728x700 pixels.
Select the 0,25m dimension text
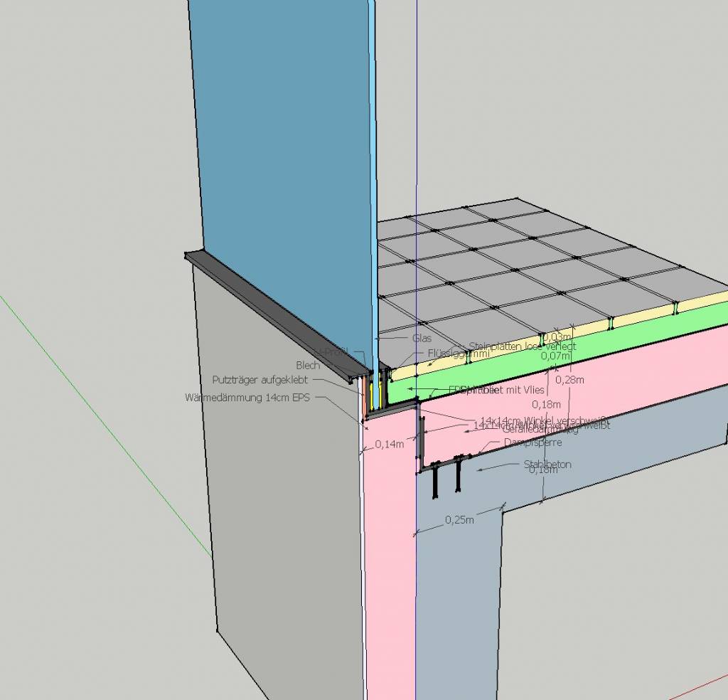459,520
